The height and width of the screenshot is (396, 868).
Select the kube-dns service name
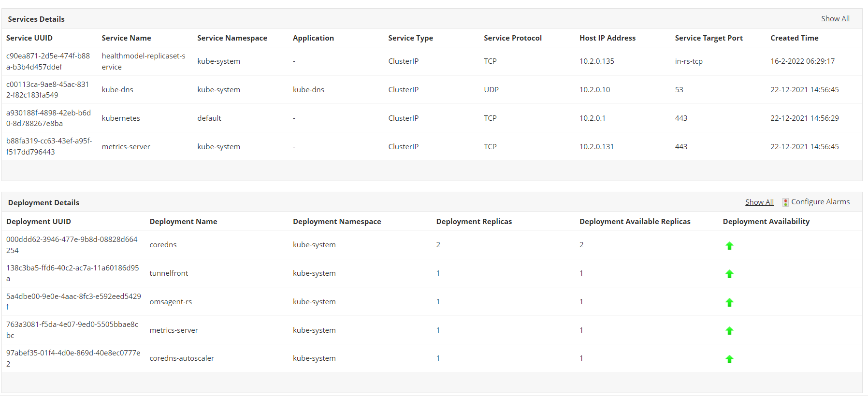click(x=117, y=90)
